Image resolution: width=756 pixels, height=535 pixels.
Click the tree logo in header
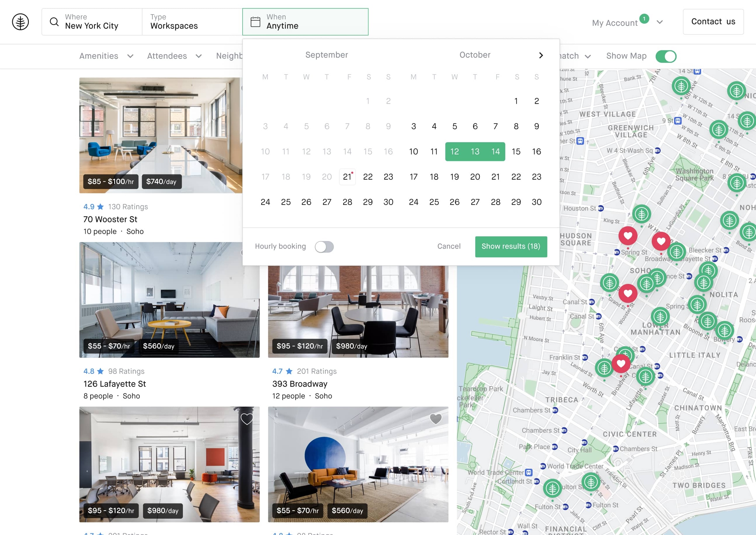(20, 22)
